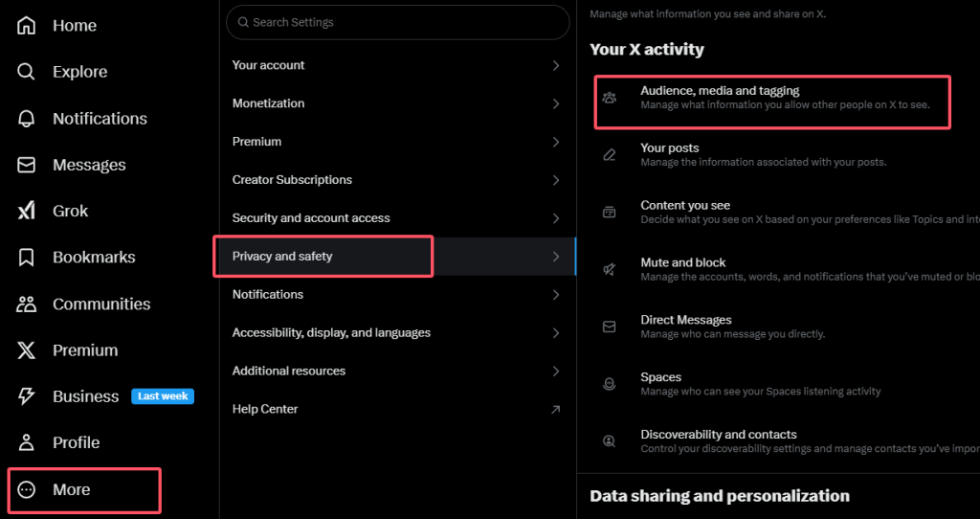Go to Home in sidebar
Screen dimensions: 980x519
click(x=75, y=26)
